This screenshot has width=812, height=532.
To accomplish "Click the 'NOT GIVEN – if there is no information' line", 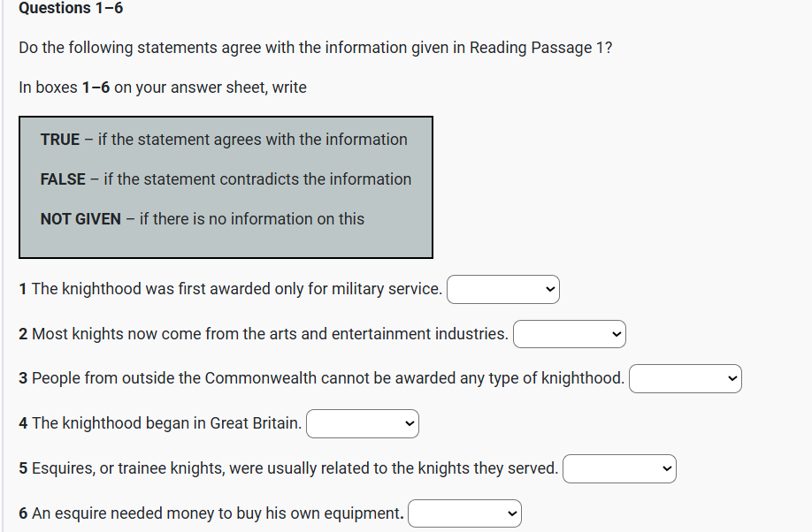I will click(x=202, y=219).
